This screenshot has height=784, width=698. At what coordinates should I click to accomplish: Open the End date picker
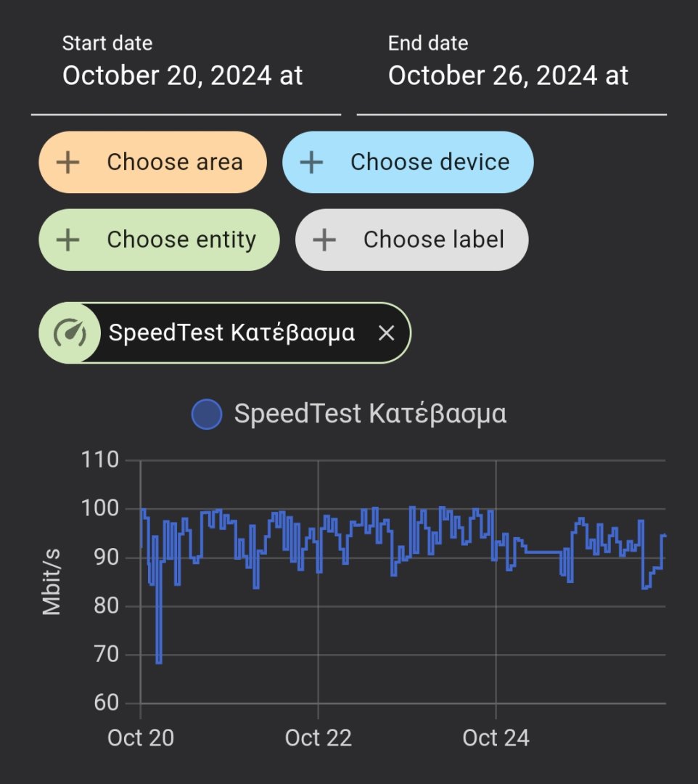coord(511,75)
